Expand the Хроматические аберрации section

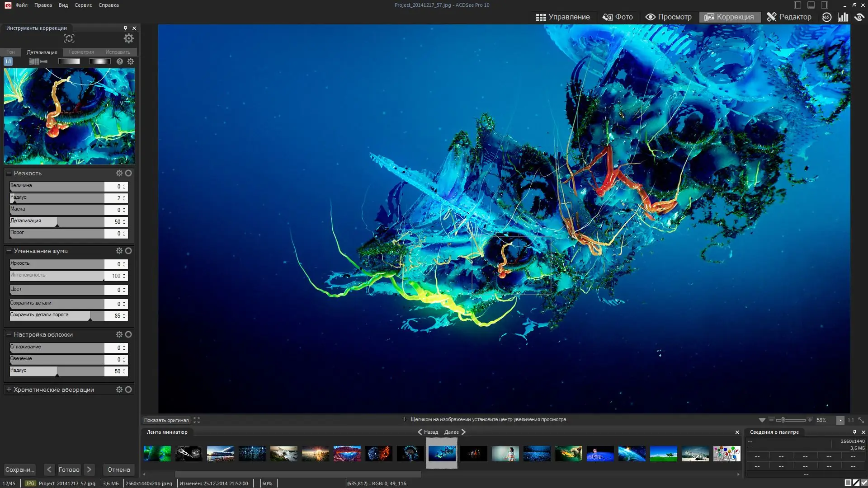click(9, 389)
